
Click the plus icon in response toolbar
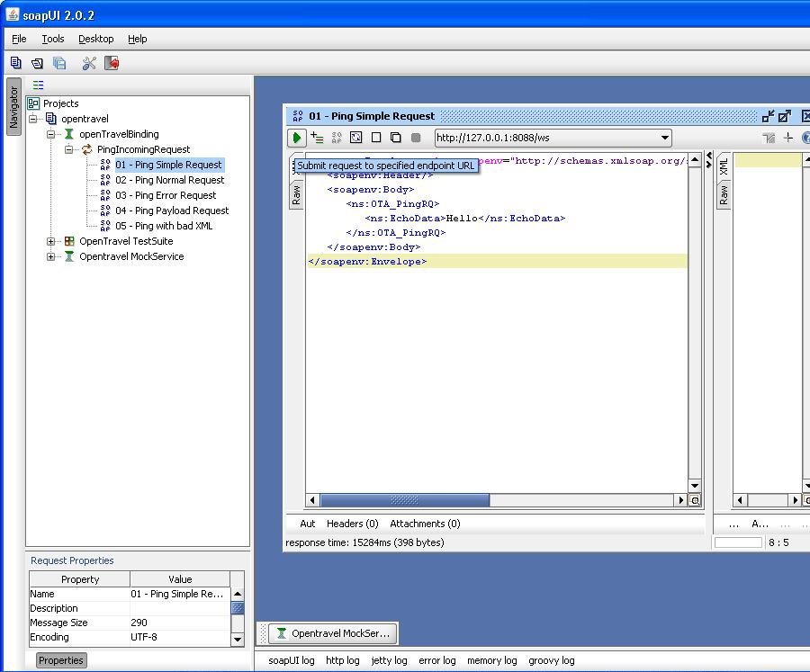[787, 138]
